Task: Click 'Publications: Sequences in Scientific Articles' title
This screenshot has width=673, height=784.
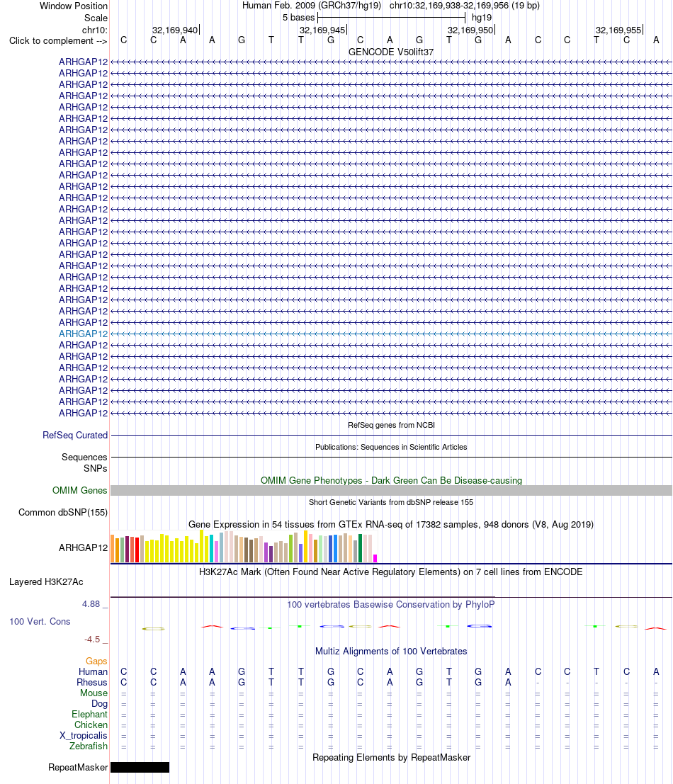Action: (391, 447)
